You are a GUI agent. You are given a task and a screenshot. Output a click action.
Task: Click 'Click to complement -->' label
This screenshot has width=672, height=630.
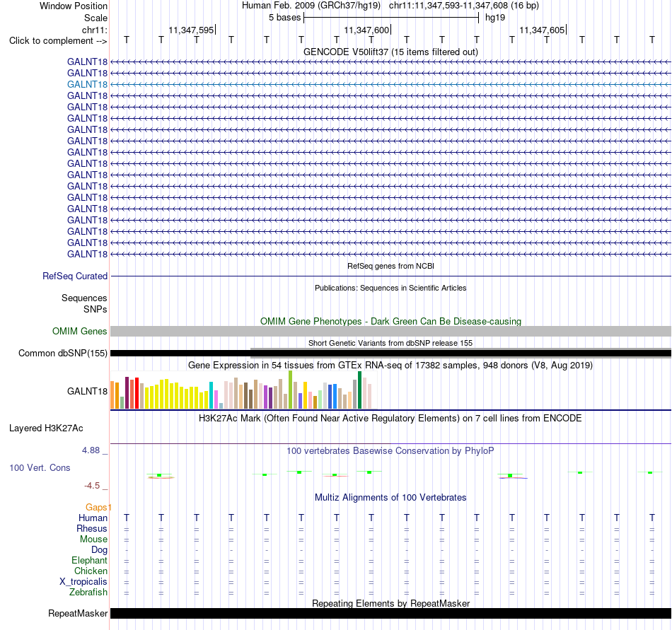[x=58, y=41]
